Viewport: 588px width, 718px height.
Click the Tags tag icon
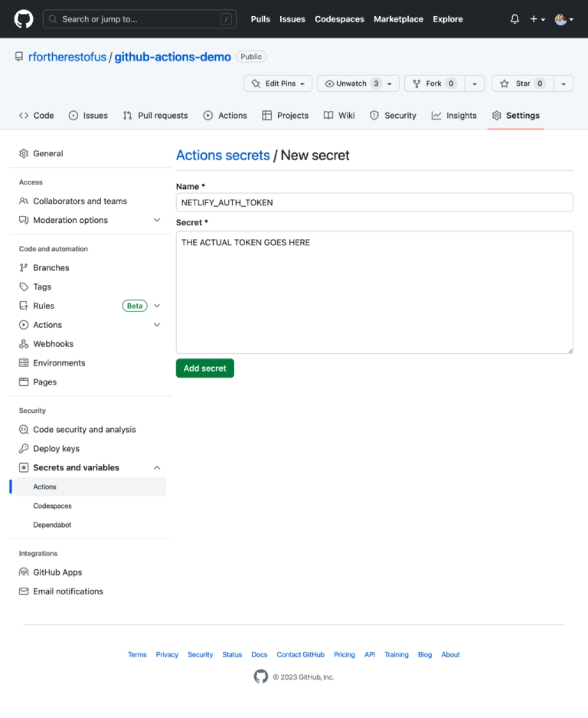click(24, 287)
